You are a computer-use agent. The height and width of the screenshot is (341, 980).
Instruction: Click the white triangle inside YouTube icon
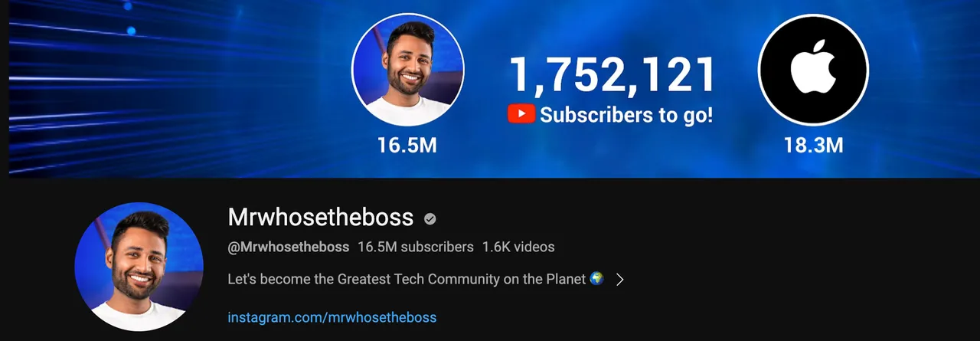[522, 115]
